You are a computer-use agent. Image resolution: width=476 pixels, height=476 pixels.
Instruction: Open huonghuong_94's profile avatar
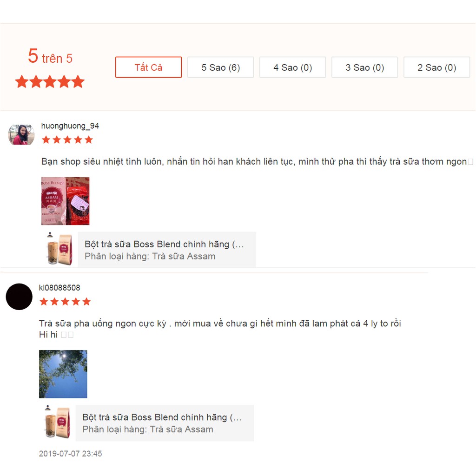[x=21, y=134]
